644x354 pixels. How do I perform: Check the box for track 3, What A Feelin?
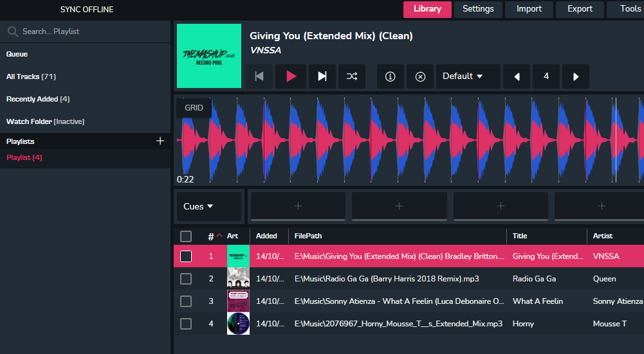pyautogui.click(x=186, y=301)
